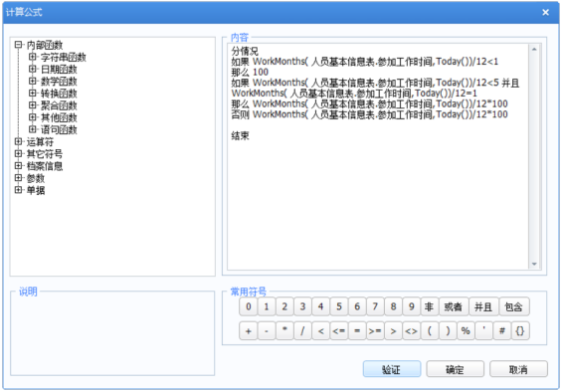562x392 pixels.
Task: Cancel with the 取消 button
Action: coord(518,369)
